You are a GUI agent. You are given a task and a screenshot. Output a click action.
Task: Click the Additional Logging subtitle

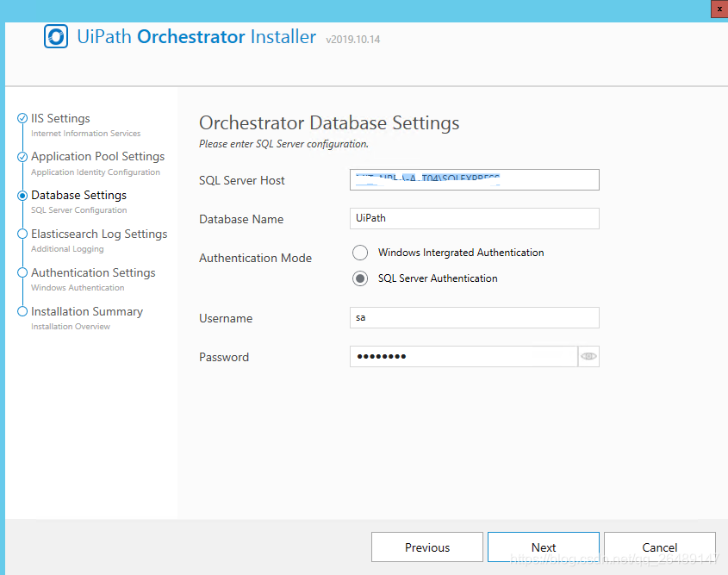click(67, 249)
